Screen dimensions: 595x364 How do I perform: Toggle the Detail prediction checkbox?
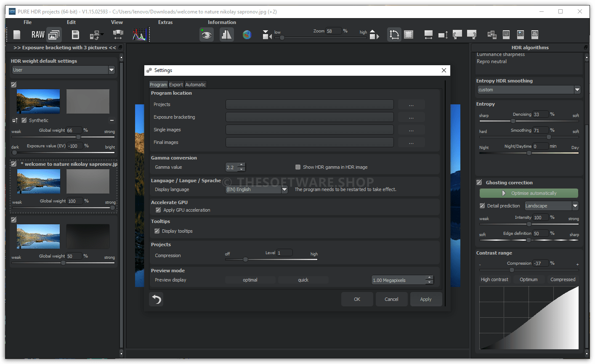[x=482, y=206]
